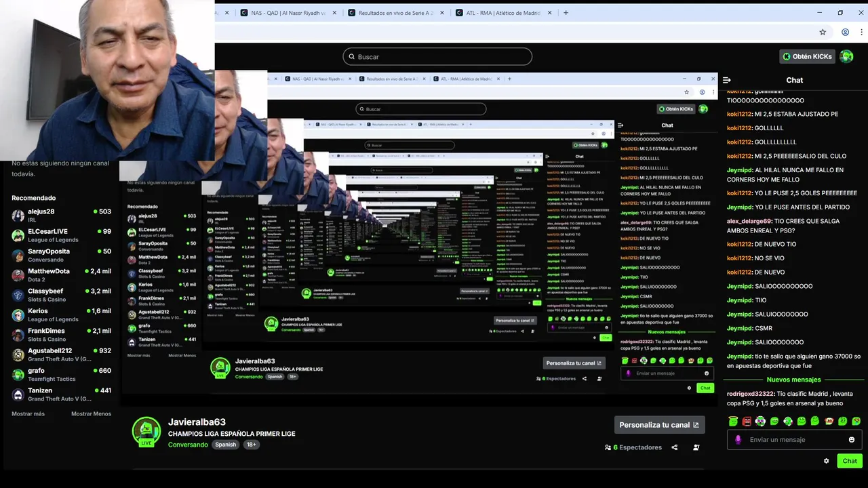Click the Recomendado heading in sidebar
The width and height of the screenshot is (868, 488).
pos(33,198)
